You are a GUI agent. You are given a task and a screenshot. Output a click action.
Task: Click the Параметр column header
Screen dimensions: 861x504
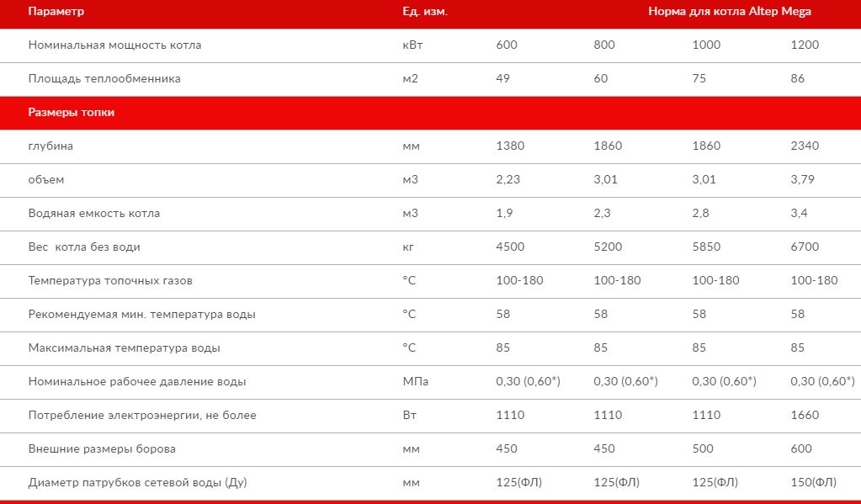(x=56, y=12)
